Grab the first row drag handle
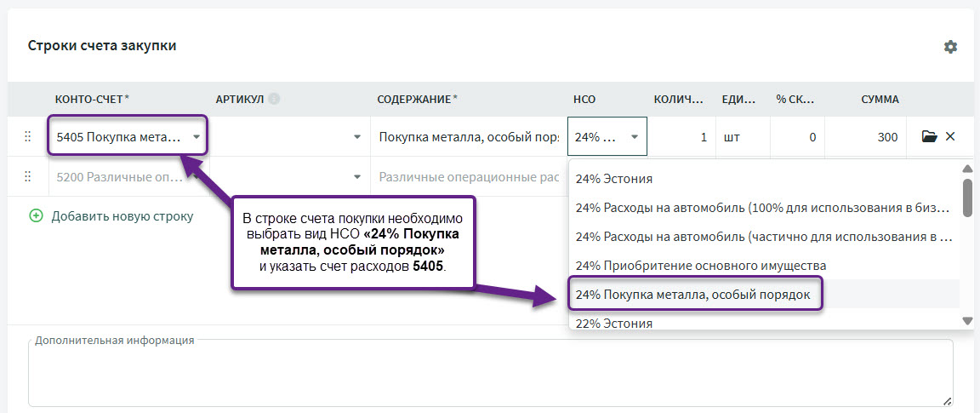The width and height of the screenshot is (980, 413). click(x=27, y=136)
